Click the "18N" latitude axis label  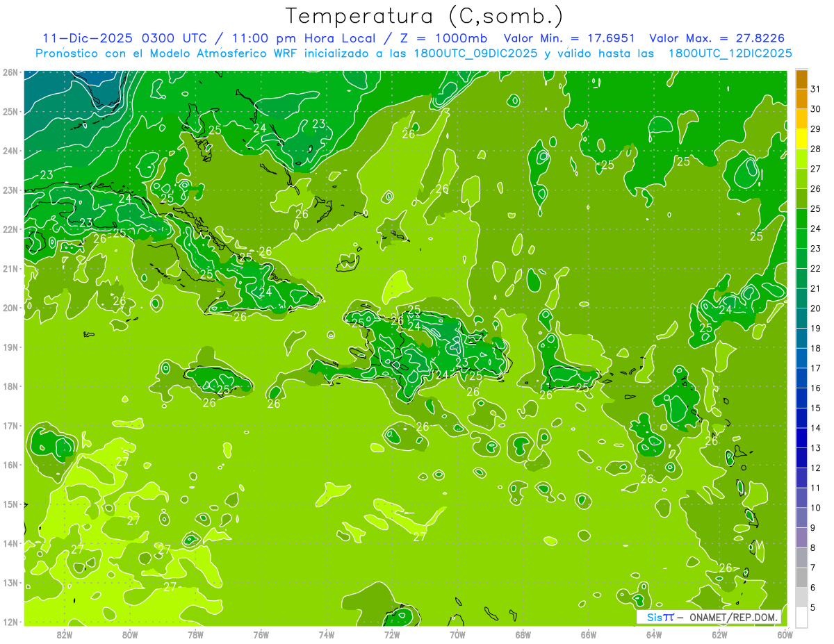coord(10,386)
